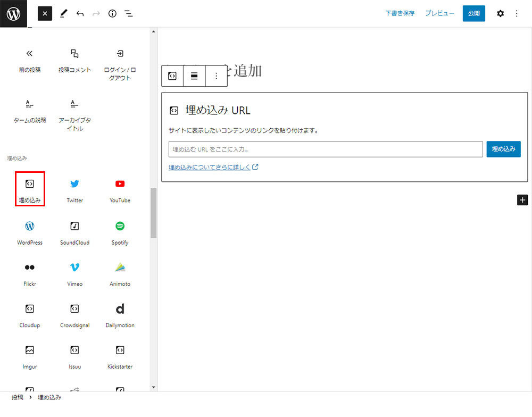Select the pencil edit tool

(63, 14)
